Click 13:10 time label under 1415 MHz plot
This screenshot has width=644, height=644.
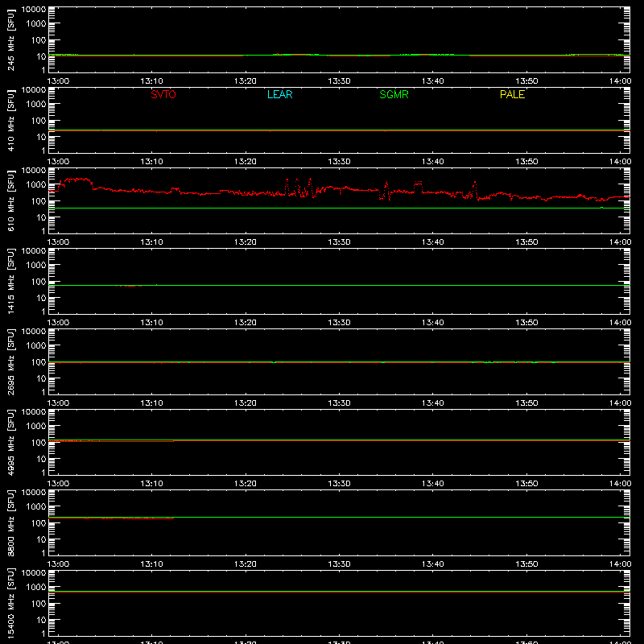tap(151, 323)
